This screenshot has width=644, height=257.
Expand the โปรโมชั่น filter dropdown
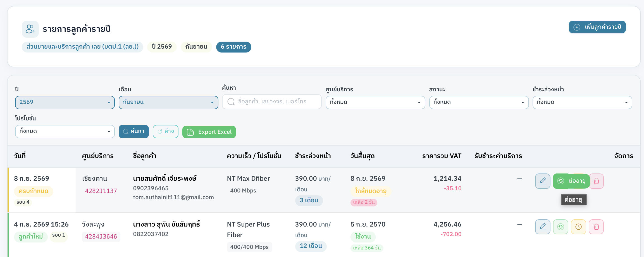click(x=65, y=131)
